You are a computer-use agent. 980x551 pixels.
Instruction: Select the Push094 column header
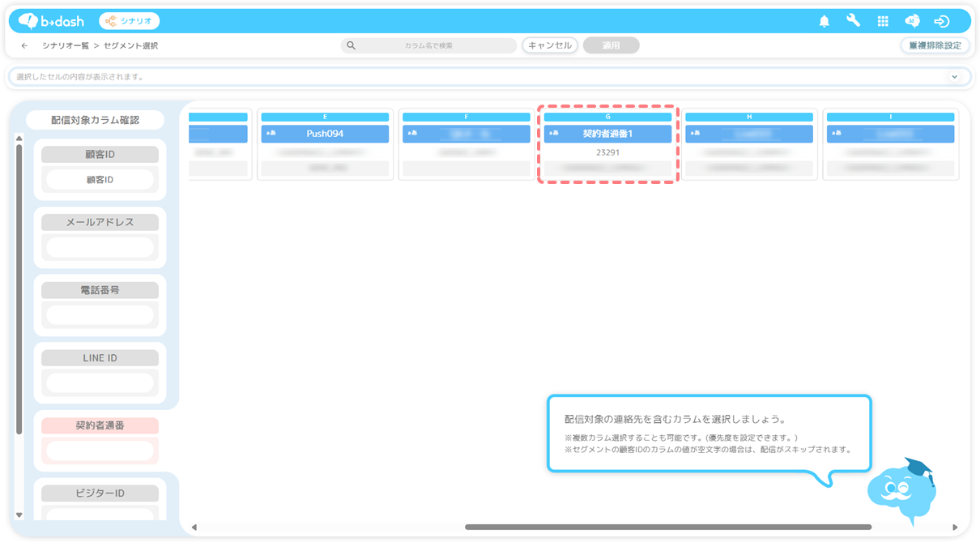pos(325,134)
